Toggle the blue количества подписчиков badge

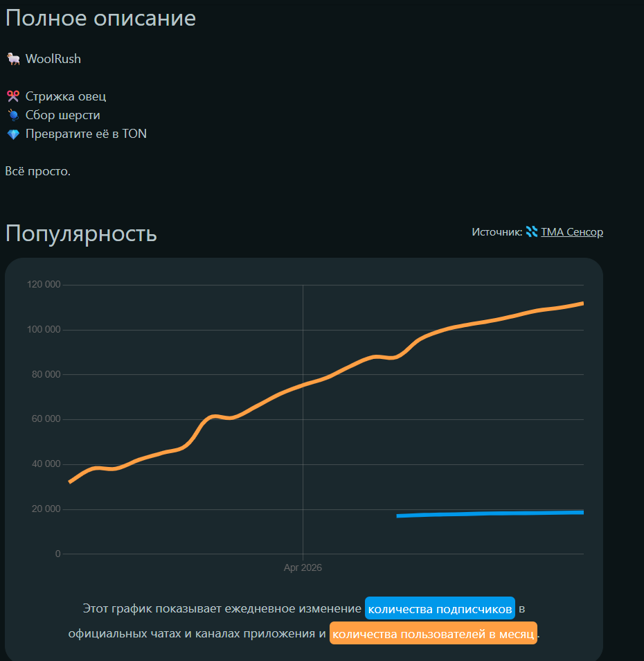click(440, 609)
